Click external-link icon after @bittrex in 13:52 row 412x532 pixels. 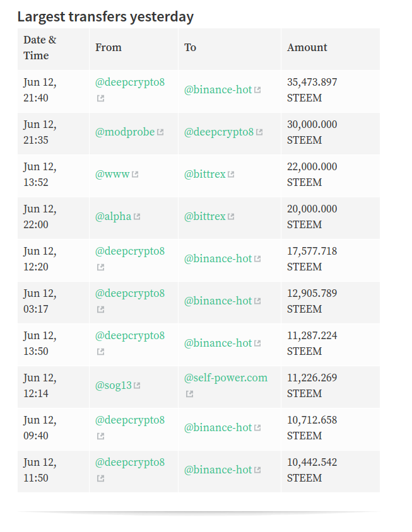coord(231,175)
